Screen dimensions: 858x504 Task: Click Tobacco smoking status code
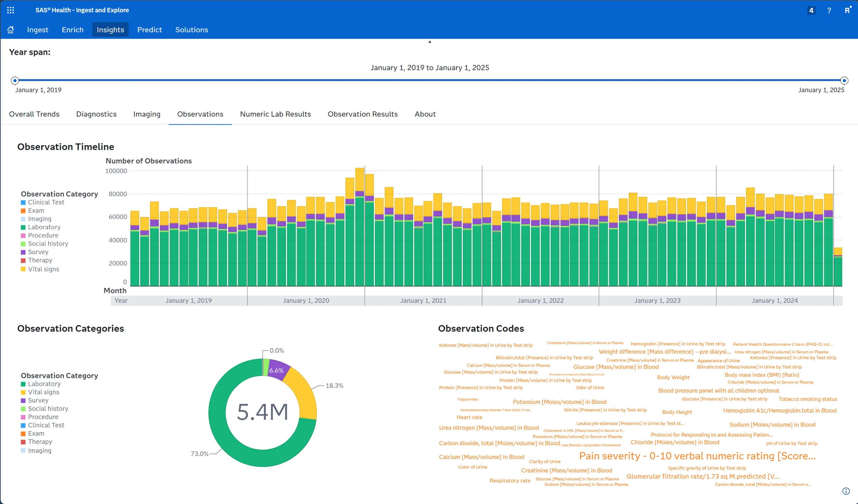[808, 399]
